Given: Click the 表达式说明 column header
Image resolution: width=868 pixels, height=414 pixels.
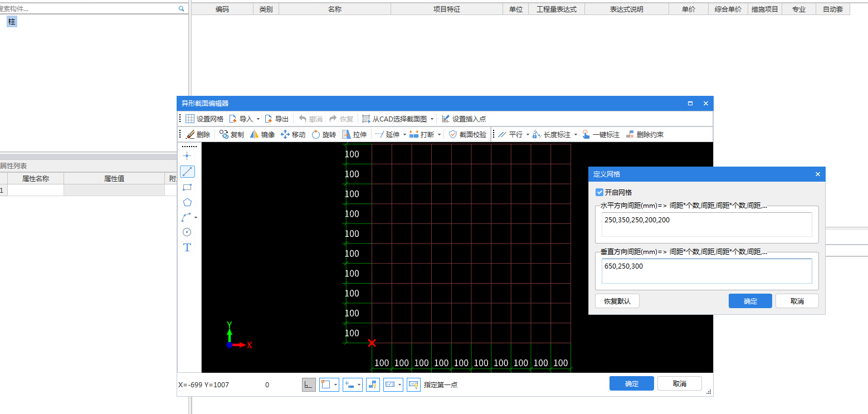Looking at the screenshot, I should (627, 9).
